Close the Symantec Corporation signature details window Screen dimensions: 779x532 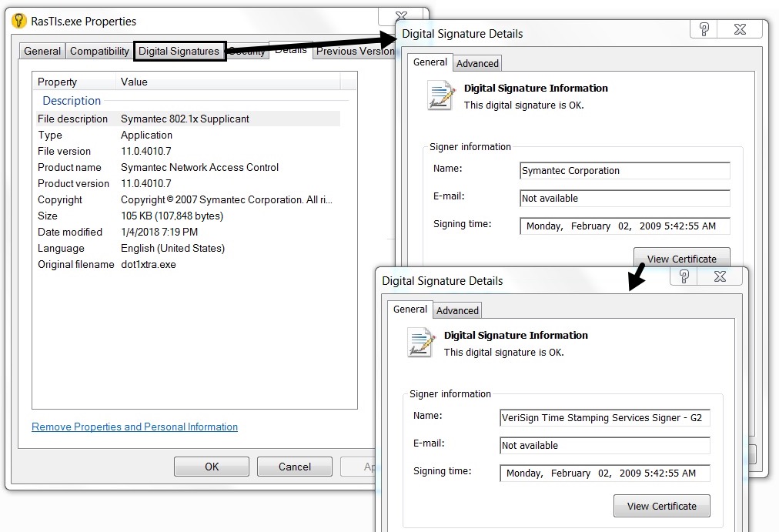[741, 29]
